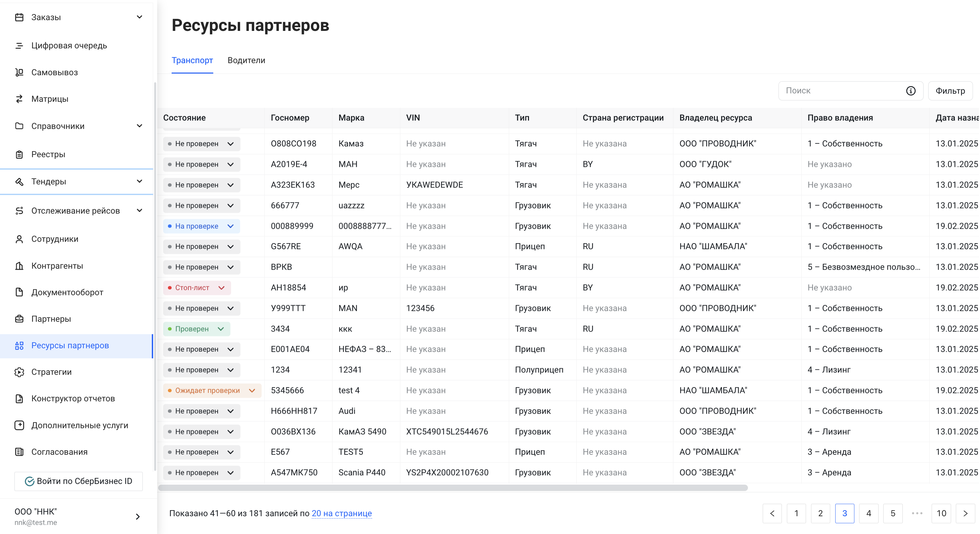
Task: Open Стоп-лист status dropdown for AH18854
Action: click(x=221, y=288)
